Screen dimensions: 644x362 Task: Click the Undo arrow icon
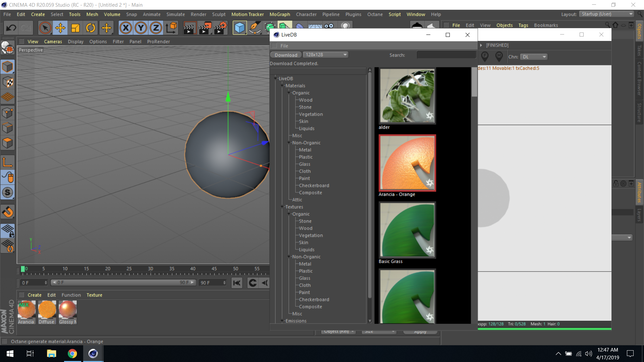pos(11,28)
